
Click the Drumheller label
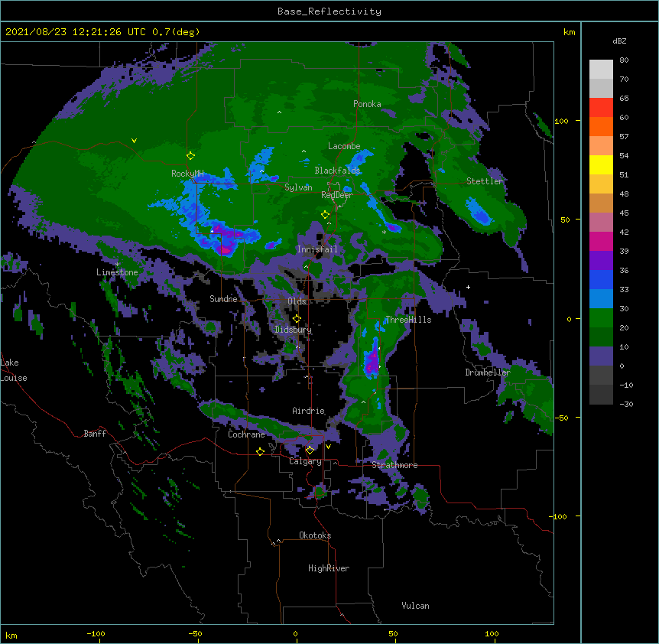pos(488,372)
